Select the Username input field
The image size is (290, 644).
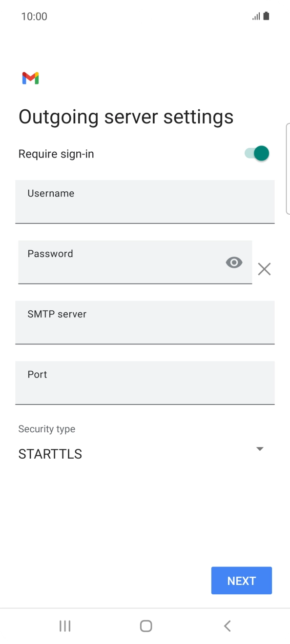(145, 201)
